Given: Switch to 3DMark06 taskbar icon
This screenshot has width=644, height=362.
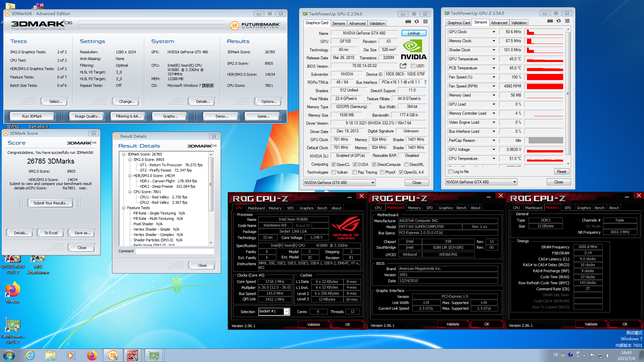Looking at the screenshot, I should 113,355.
